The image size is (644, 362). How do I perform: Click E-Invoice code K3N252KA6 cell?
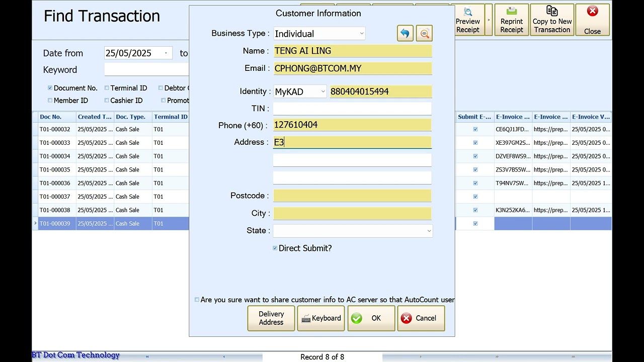(x=513, y=210)
